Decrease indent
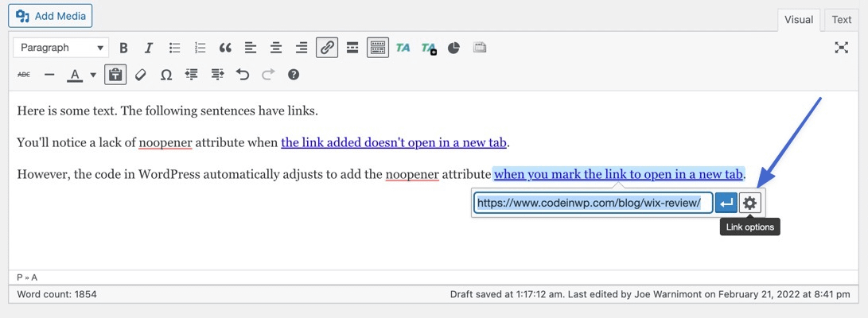Viewport: 868px width, 318px height. tap(192, 74)
